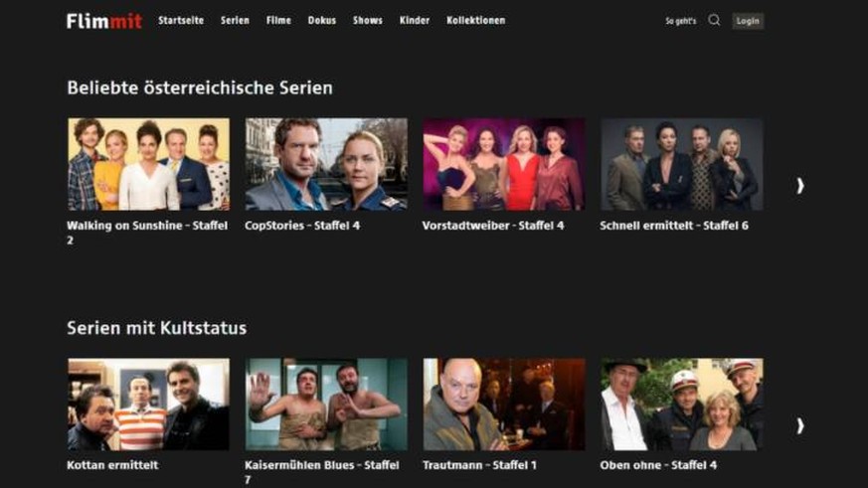Open the Kinder section

[x=414, y=21]
